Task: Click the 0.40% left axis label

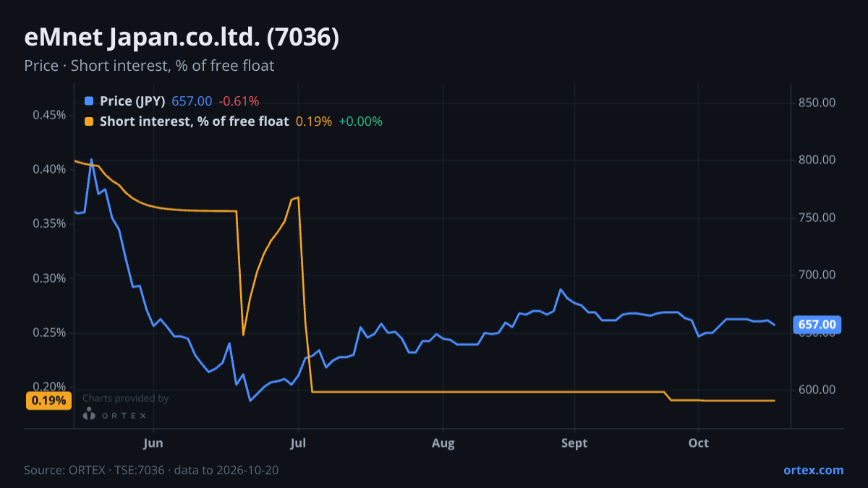Action: tap(49, 169)
